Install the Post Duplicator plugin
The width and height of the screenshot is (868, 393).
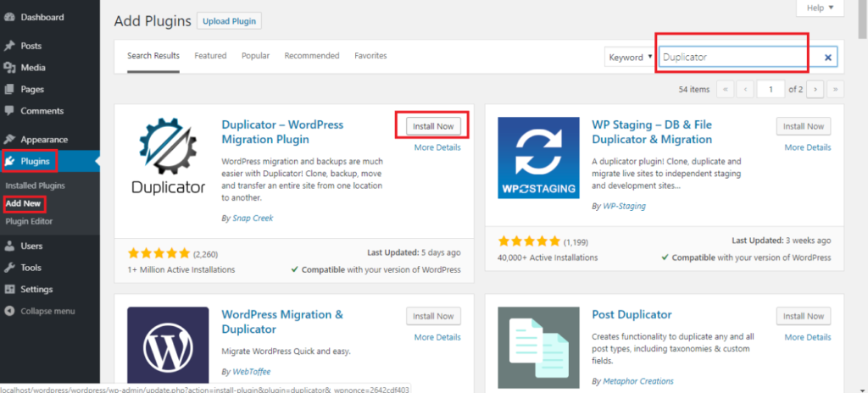click(804, 317)
